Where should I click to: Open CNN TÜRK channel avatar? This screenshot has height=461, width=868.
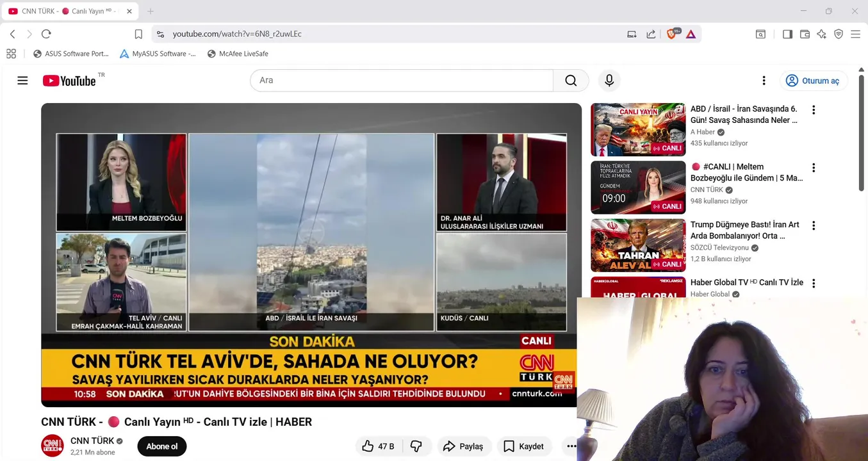(x=53, y=446)
